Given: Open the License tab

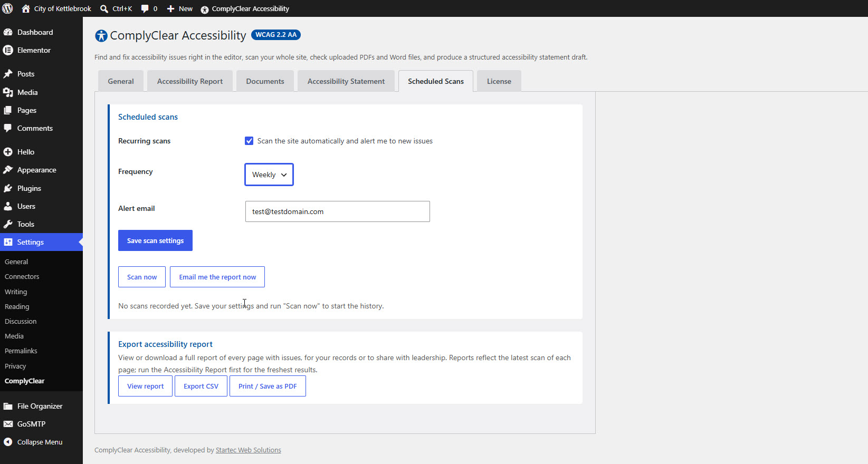Looking at the screenshot, I should pos(499,81).
